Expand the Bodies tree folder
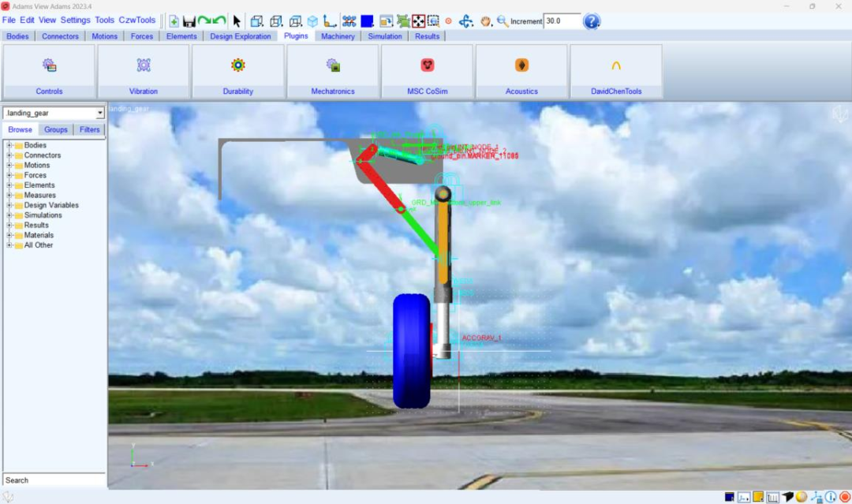The width and height of the screenshot is (852, 504). point(9,145)
